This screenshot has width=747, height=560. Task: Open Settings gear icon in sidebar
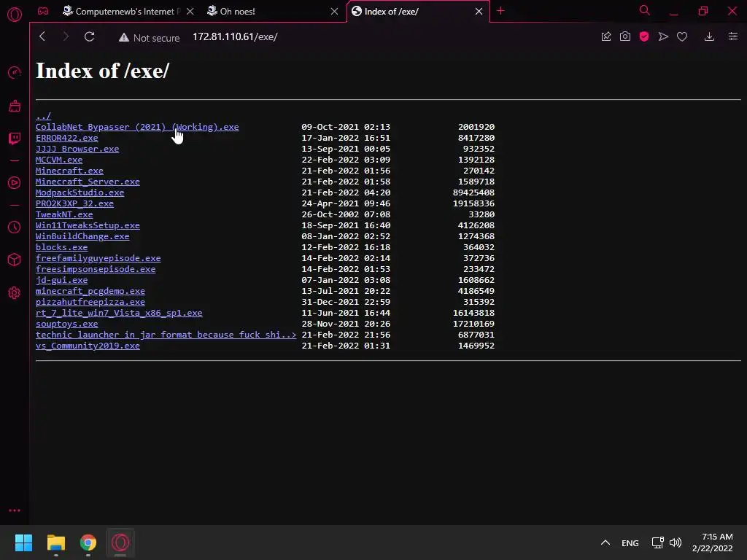pos(15,293)
